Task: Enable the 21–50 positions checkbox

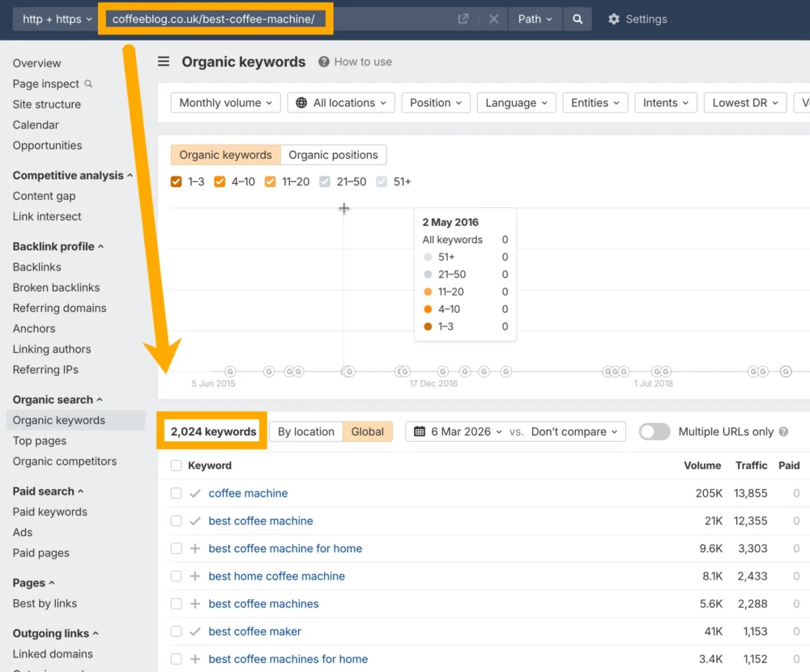Action: tap(325, 181)
